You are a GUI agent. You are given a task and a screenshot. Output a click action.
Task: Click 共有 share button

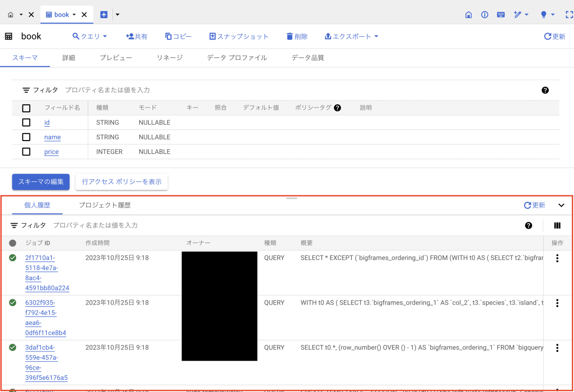tap(136, 36)
